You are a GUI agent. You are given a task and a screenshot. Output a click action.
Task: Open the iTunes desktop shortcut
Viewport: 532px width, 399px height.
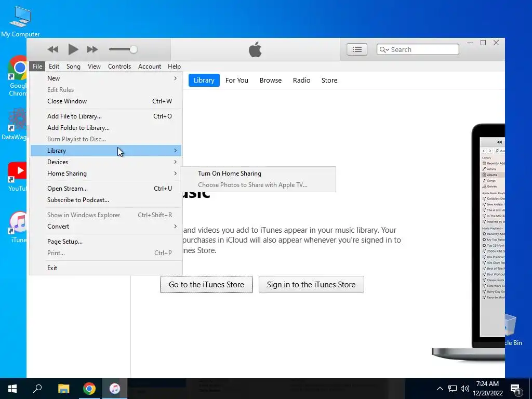click(x=18, y=228)
